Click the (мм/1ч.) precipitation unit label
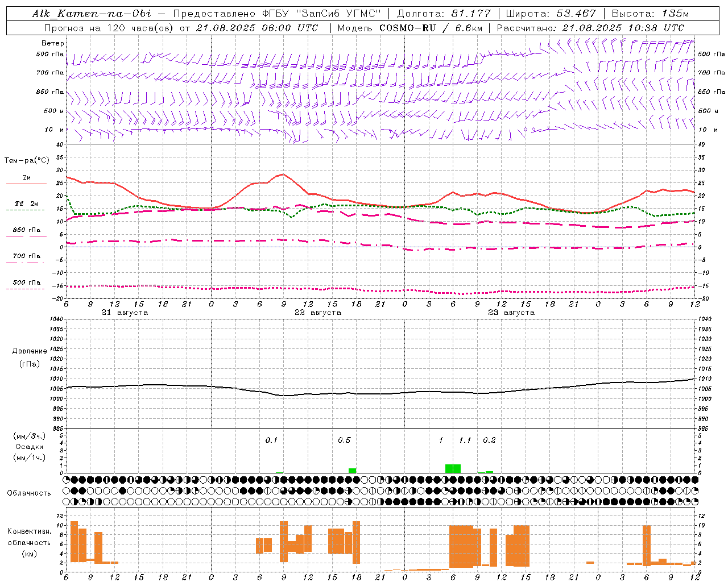728x582 pixels. [30, 458]
